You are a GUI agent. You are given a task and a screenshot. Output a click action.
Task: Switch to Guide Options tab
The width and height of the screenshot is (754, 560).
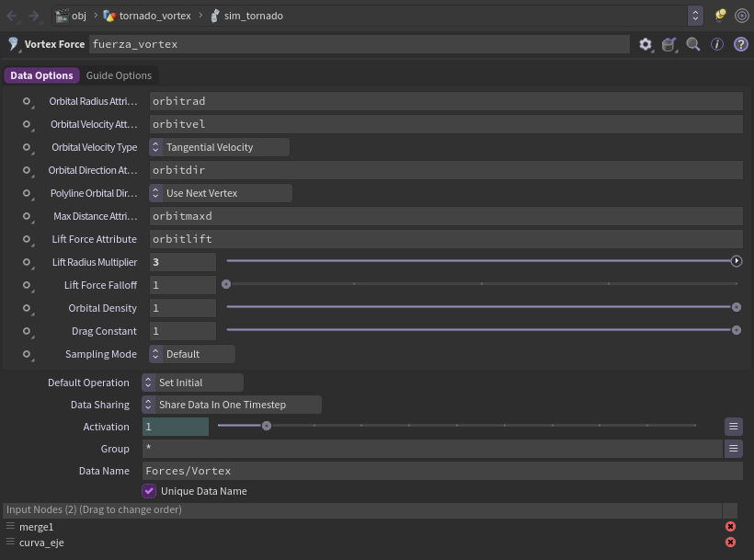click(x=119, y=75)
